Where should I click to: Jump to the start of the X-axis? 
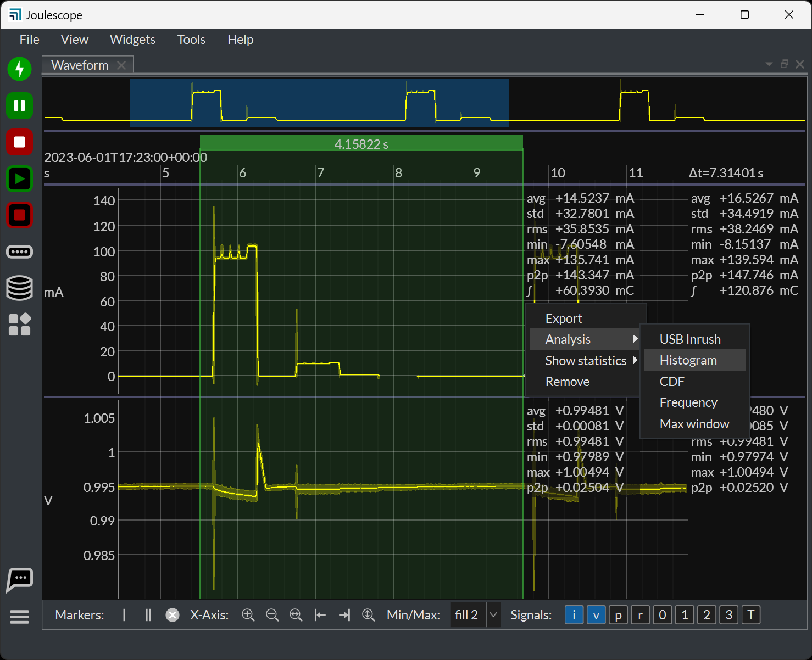click(320, 615)
